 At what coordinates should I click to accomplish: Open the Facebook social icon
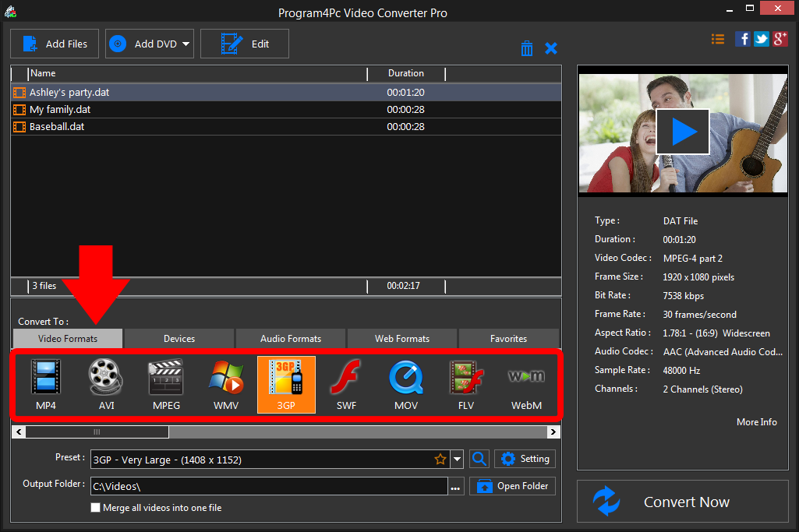[x=743, y=39]
